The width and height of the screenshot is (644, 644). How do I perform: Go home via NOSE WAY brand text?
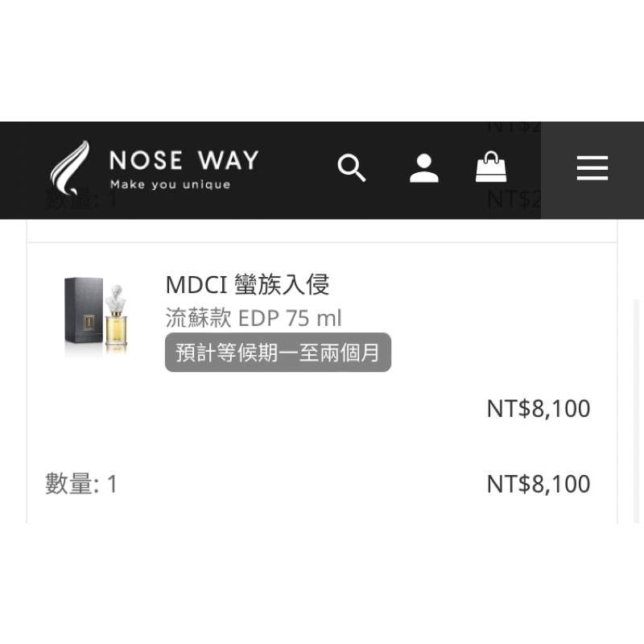point(184,159)
